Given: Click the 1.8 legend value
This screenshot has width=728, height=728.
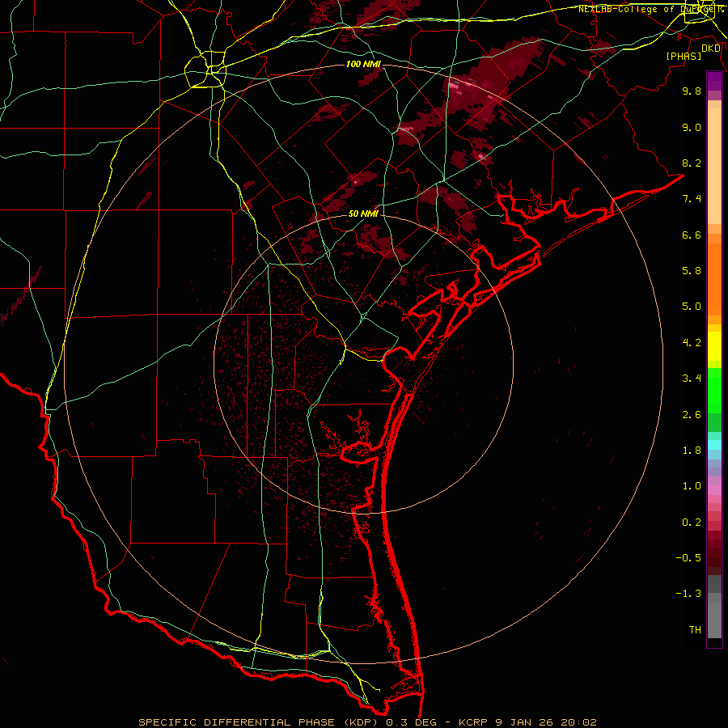Looking at the screenshot, I should tap(692, 451).
